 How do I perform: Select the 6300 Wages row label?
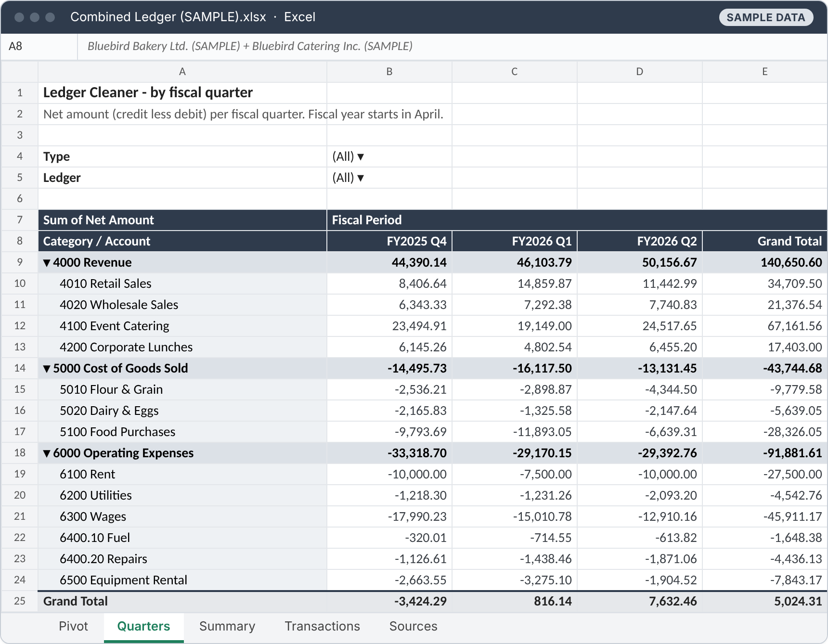182,516
